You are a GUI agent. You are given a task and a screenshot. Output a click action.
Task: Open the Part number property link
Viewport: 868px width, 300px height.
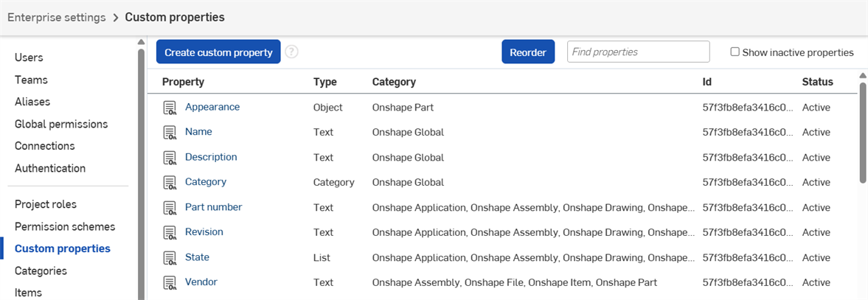[x=213, y=207]
